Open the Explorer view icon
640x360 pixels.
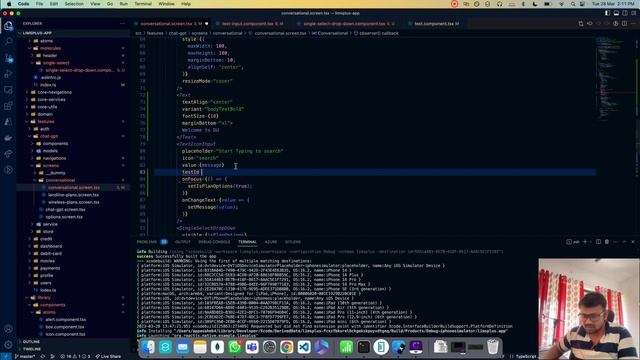8,25
